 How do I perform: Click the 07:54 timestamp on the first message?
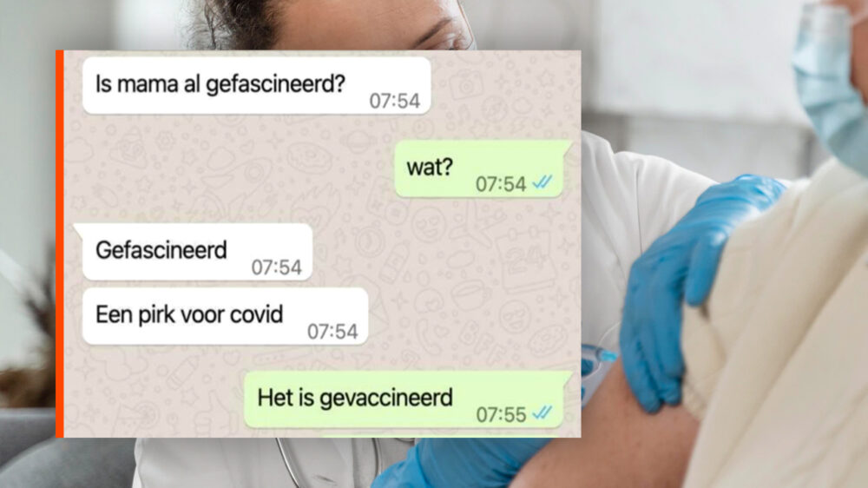[x=395, y=101]
